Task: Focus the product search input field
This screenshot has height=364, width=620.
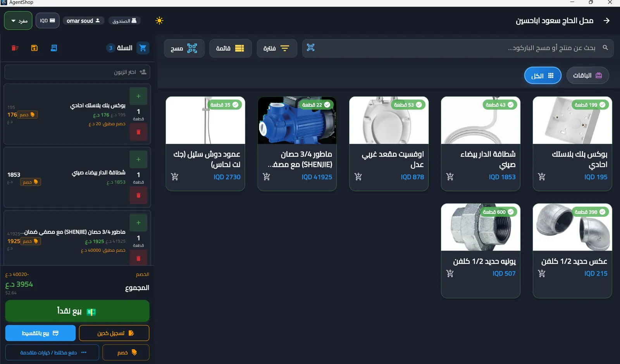Action: point(458,48)
